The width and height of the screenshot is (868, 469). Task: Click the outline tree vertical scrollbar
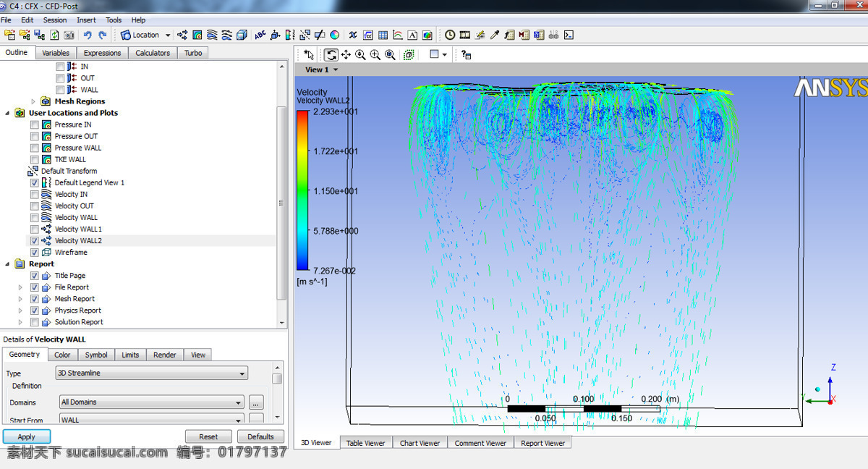click(x=282, y=195)
